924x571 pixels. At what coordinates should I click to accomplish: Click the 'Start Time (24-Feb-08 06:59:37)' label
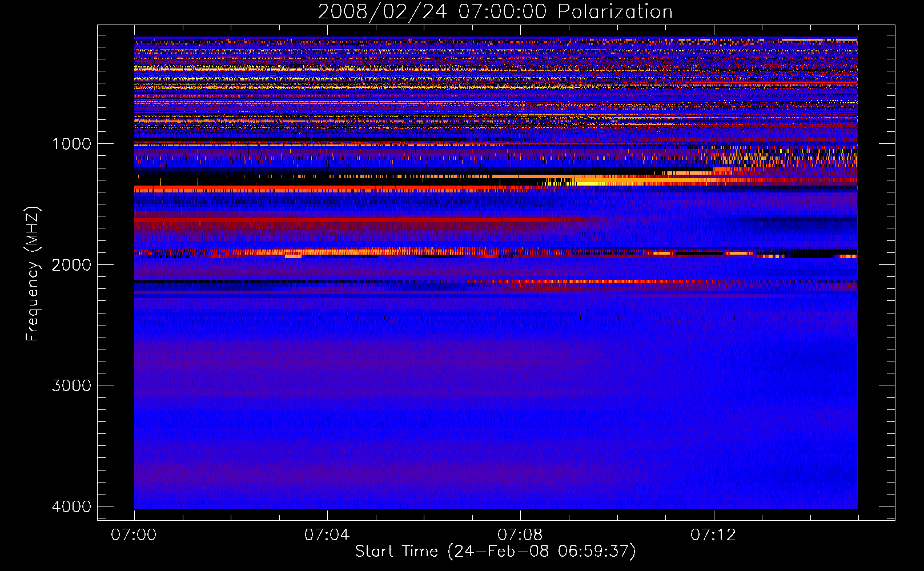coord(495,552)
